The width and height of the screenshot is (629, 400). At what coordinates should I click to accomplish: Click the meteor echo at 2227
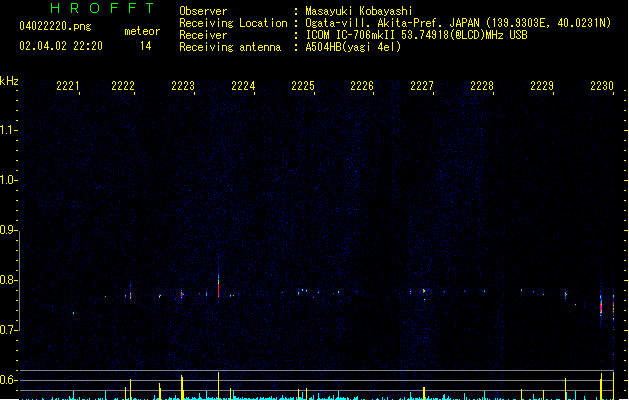click(x=424, y=291)
